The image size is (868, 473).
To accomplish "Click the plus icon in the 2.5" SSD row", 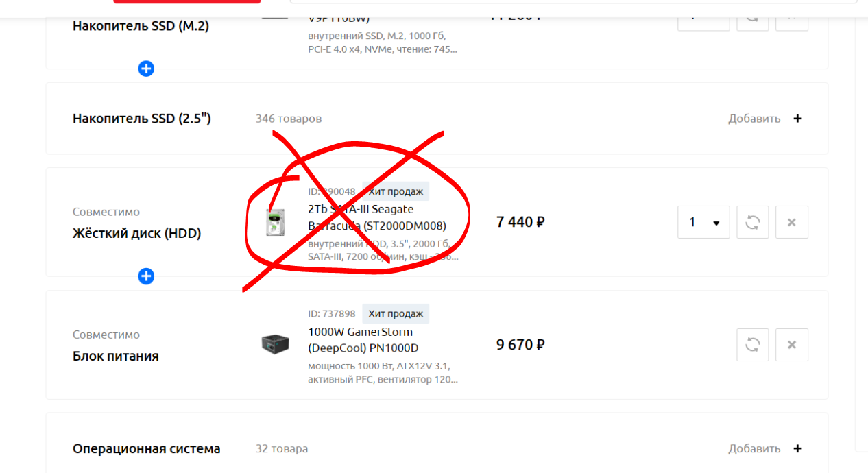I will coord(797,119).
